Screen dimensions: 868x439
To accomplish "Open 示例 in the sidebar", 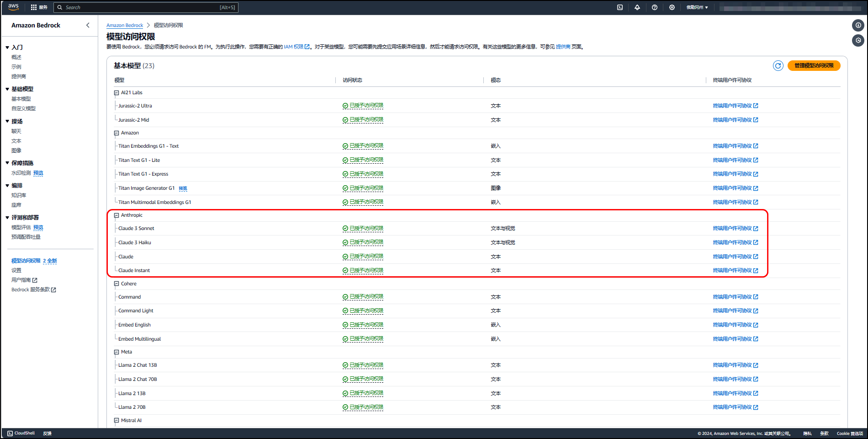I will tap(16, 67).
